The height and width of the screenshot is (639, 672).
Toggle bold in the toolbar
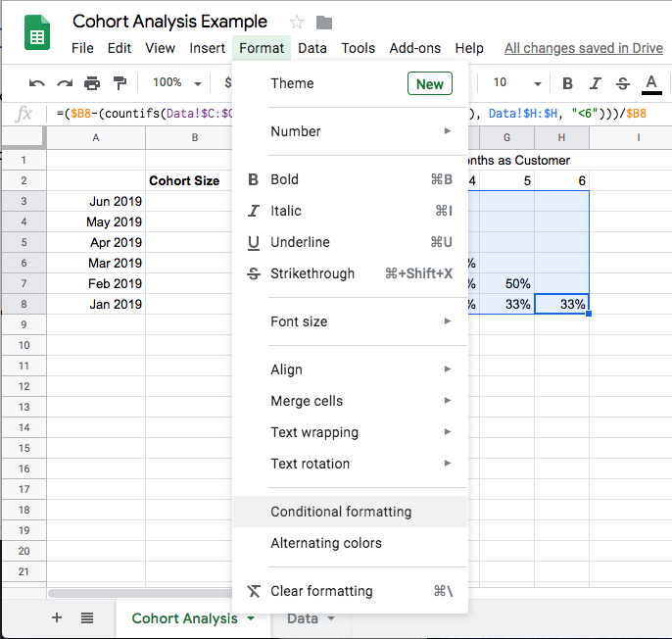[568, 83]
